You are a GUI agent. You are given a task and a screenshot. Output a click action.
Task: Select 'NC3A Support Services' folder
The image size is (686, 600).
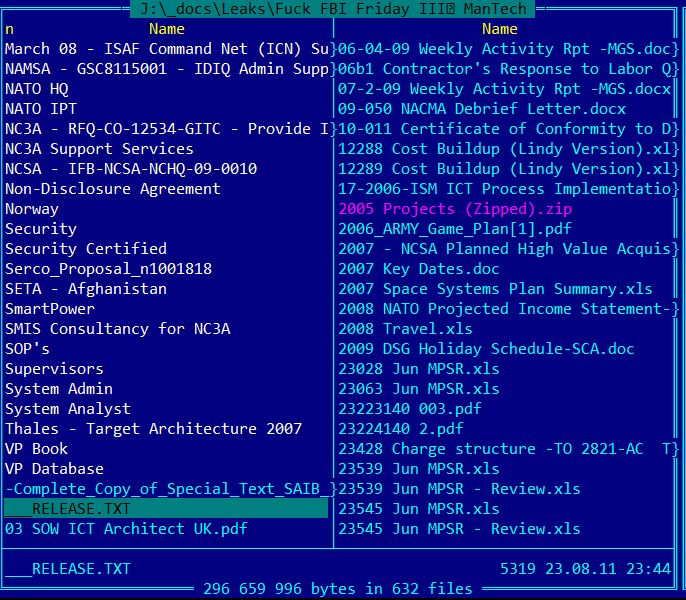[x=99, y=149]
